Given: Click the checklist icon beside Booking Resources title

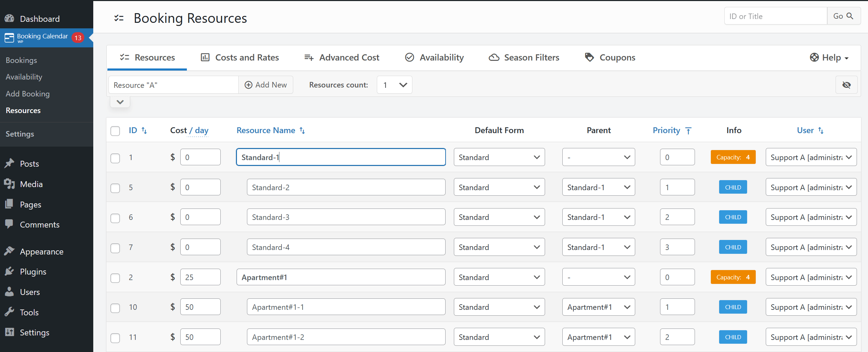Looking at the screenshot, I should coord(119,18).
